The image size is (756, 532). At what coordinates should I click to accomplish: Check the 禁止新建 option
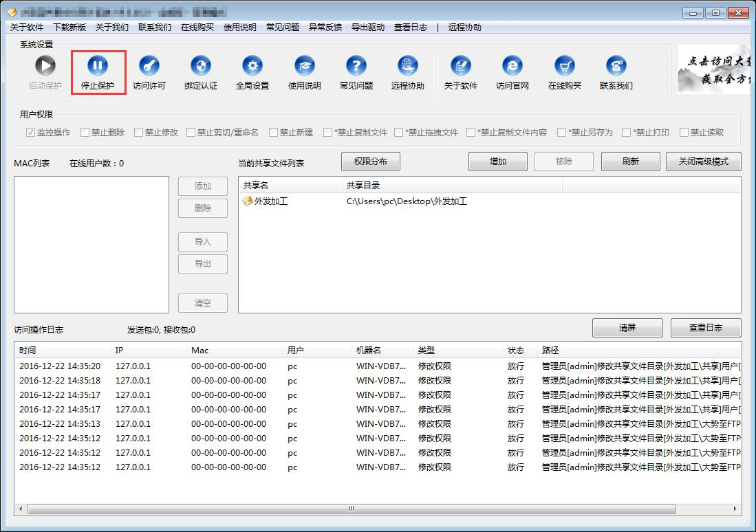pyautogui.click(x=274, y=133)
